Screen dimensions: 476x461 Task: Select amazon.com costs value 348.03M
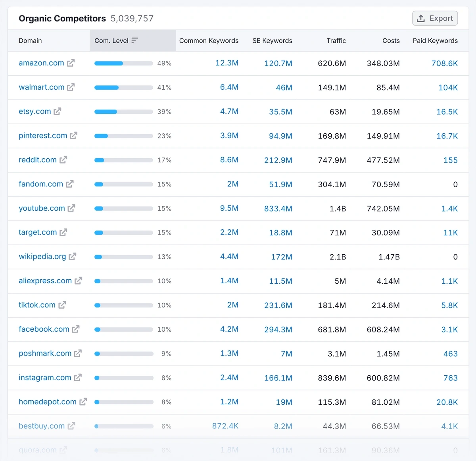[383, 63]
